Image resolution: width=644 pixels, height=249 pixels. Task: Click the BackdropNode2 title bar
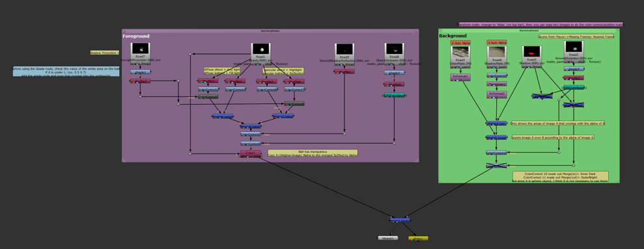[529, 31]
